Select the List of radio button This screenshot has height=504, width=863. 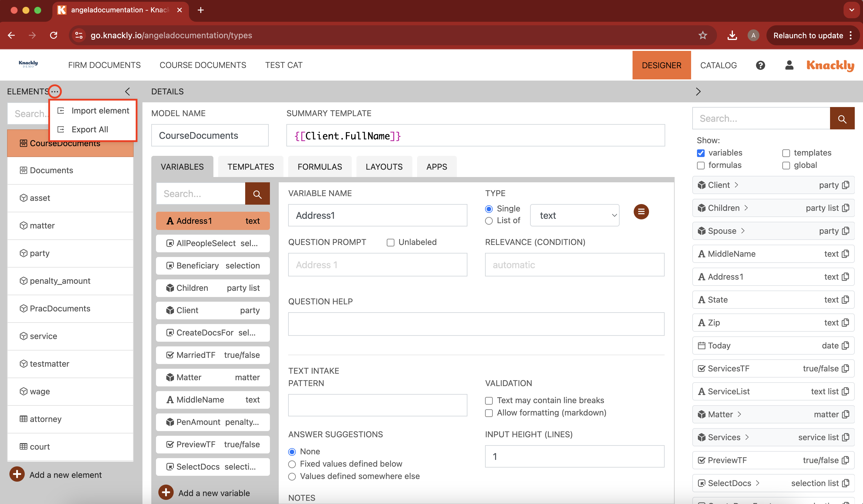[489, 221]
